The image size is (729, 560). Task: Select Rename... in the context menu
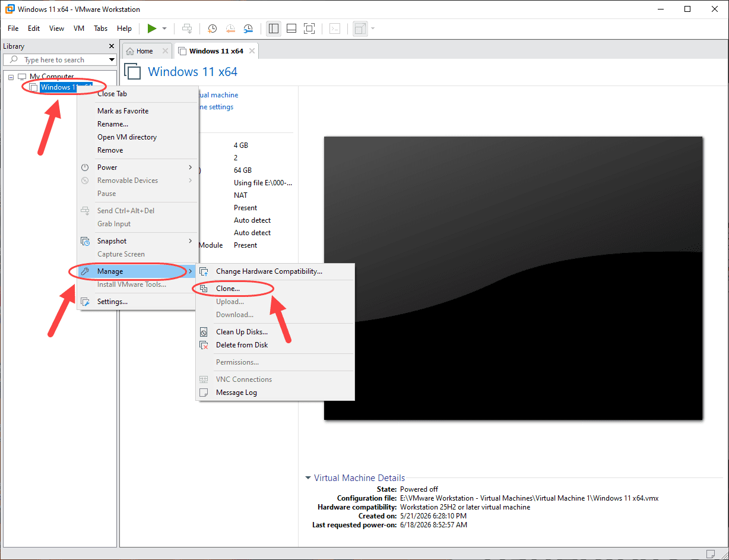coord(113,124)
